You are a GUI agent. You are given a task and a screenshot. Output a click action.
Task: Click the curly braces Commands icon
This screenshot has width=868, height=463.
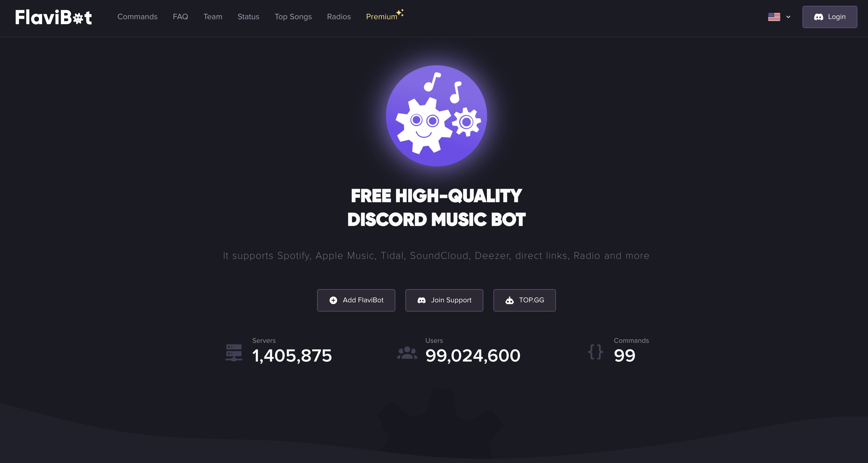(595, 352)
